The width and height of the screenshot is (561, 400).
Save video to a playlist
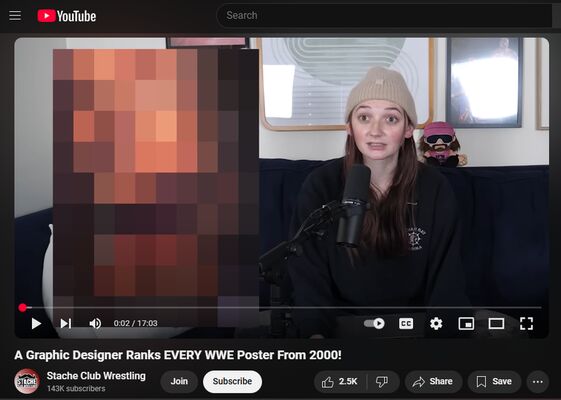coord(494,381)
